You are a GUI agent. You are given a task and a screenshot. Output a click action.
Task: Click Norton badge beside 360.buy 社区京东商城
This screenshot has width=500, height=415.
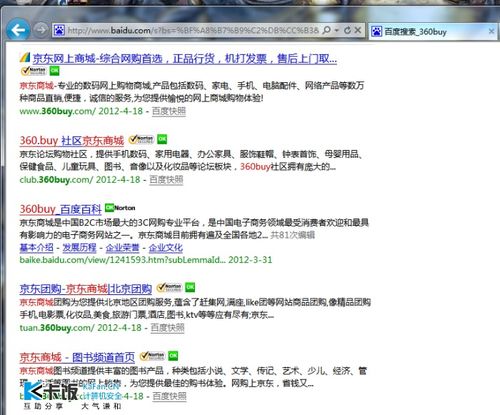(x=141, y=139)
